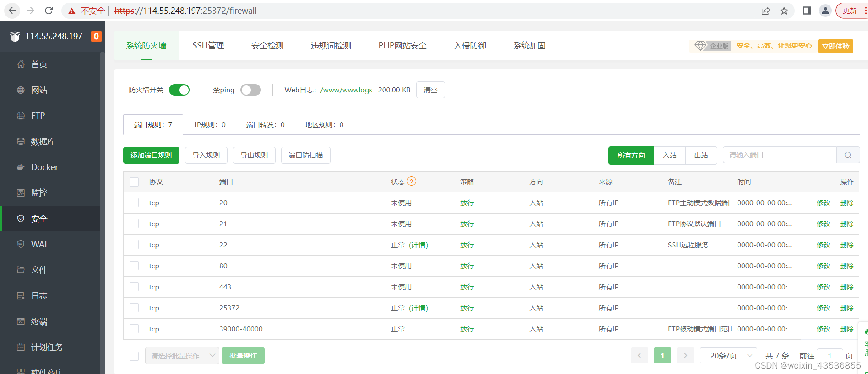The height and width of the screenshot is (374, 868).
Task: Open the browser side panel icon
Action: 807,11
